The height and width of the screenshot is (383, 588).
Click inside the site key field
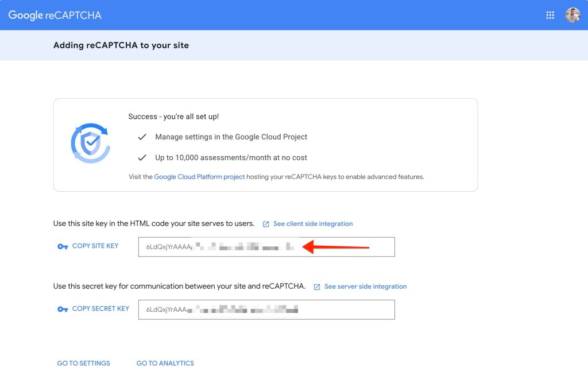click(x=266, y=247)
